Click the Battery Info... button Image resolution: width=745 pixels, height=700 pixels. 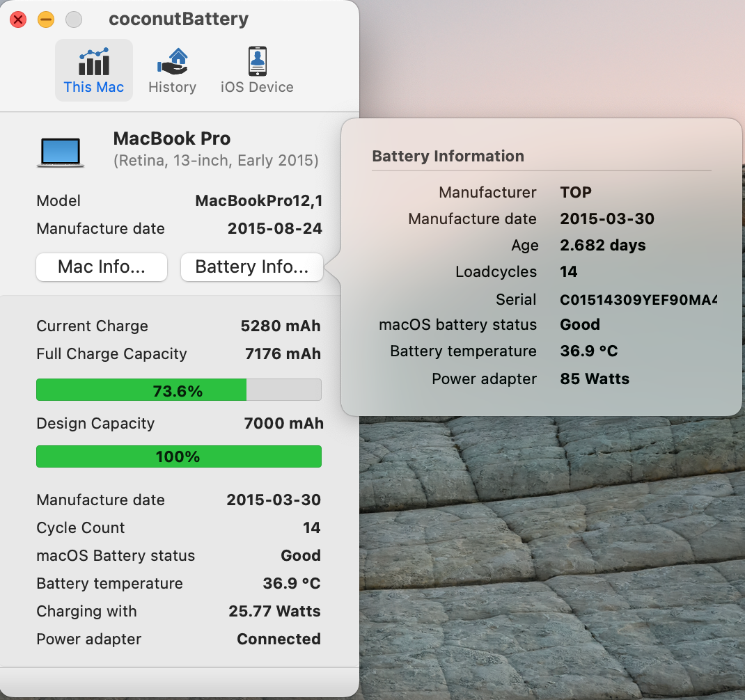tap(252, 267)
